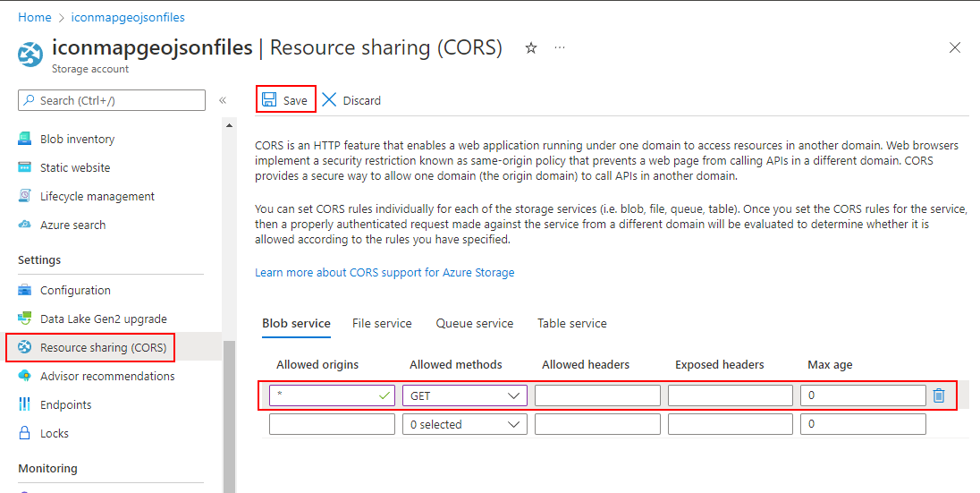This screenshot has height=493, width=980.
Task: Open the GET allowed methods dropdown
Action: tap(465, 395)
